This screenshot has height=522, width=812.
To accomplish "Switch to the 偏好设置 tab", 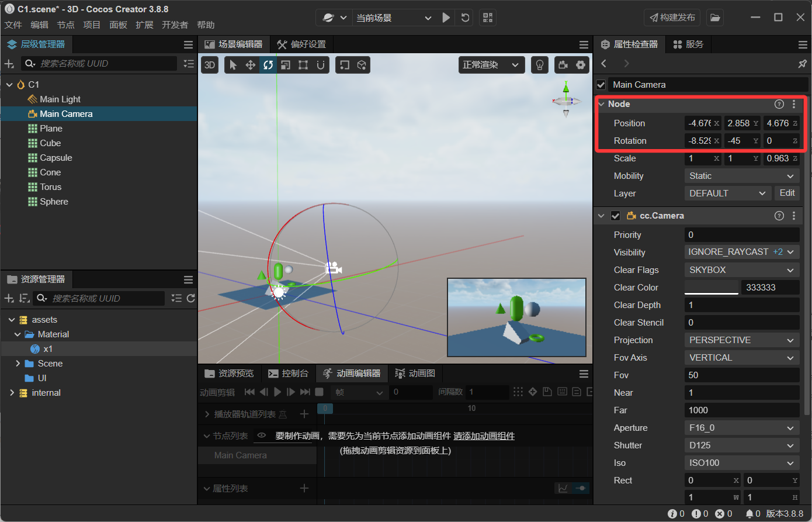I will 302,44.
